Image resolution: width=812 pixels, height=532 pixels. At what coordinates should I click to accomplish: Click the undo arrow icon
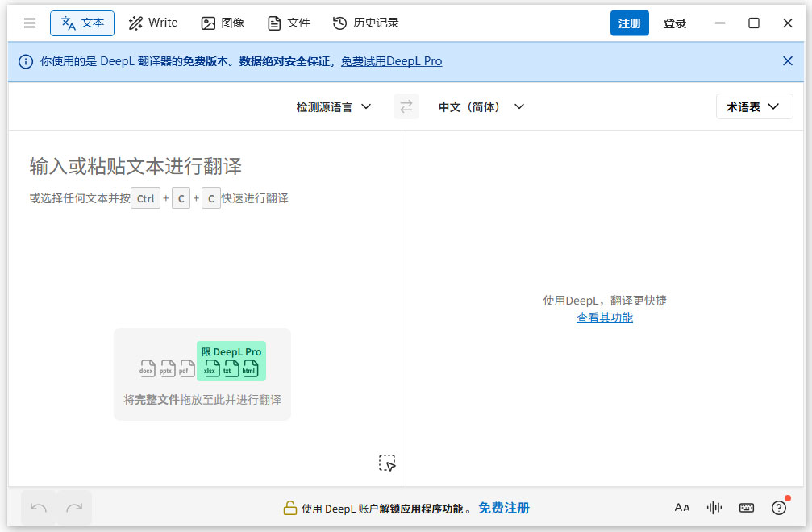pyautogui.click(x=38, y=507)
